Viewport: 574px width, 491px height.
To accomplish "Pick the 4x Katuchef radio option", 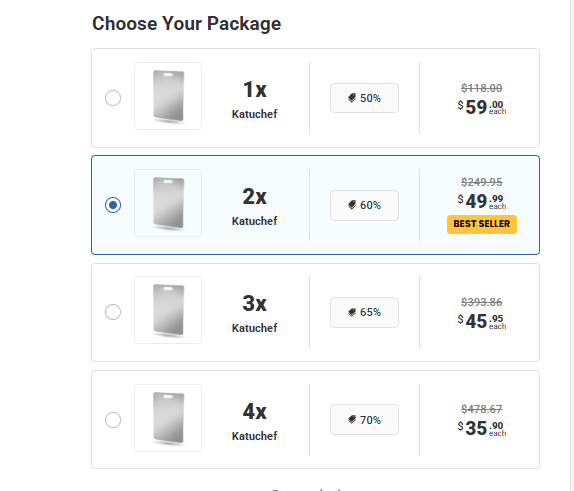I will point(113,420).
